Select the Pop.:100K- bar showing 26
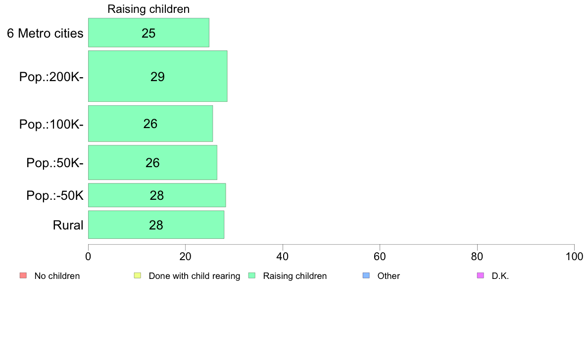Image resolution: width=588 pixels, height=364 pixels. tap(150, 124)
